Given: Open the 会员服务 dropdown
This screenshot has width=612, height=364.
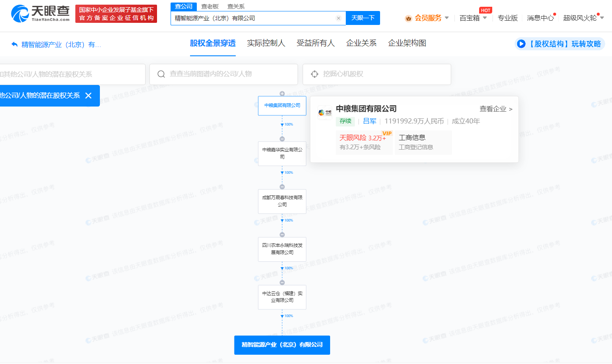Looking at the screenshot, I should point(447,18).
